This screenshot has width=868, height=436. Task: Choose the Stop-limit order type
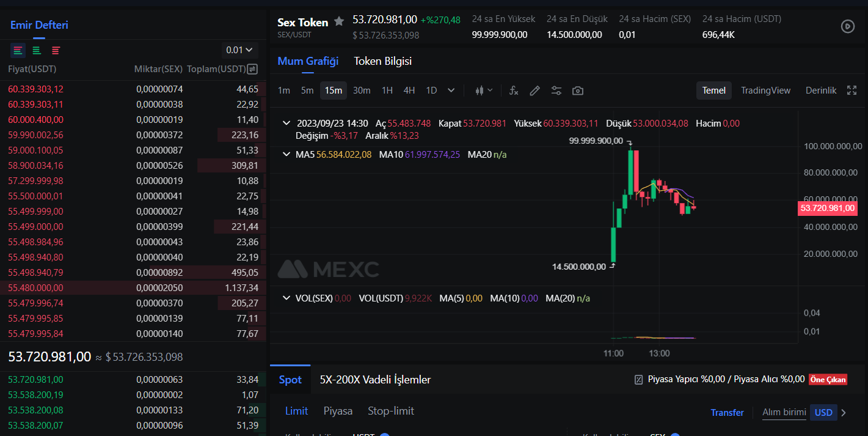(x=391, y=411)
